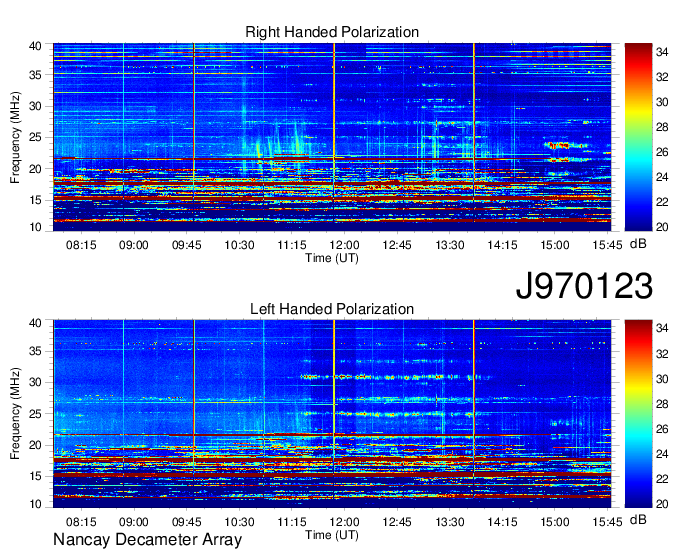Click "Frequency (MHz)" axis label of Left Handed plot
Screen dimensions: 680x552
pyautogui.click(x=15, y=413)
